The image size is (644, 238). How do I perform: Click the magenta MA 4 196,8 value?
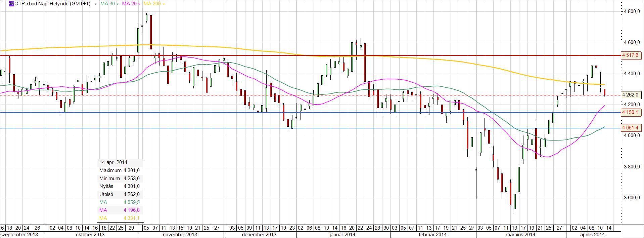pos(132,210)
